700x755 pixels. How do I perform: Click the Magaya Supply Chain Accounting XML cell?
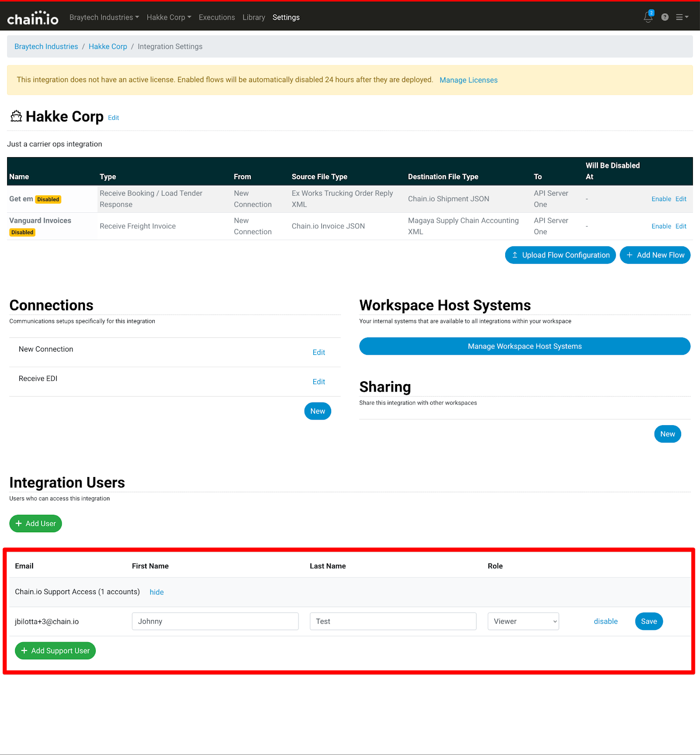point(463,226)
